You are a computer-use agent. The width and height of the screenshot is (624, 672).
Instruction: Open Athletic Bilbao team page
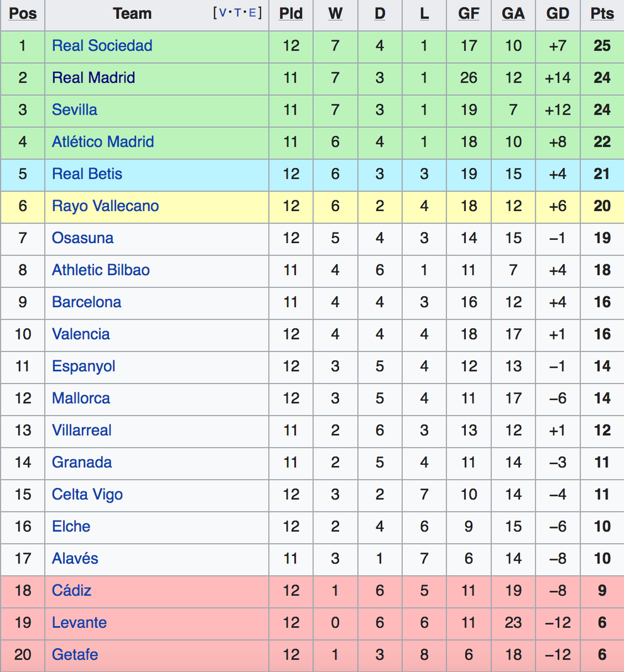point(101,270)
